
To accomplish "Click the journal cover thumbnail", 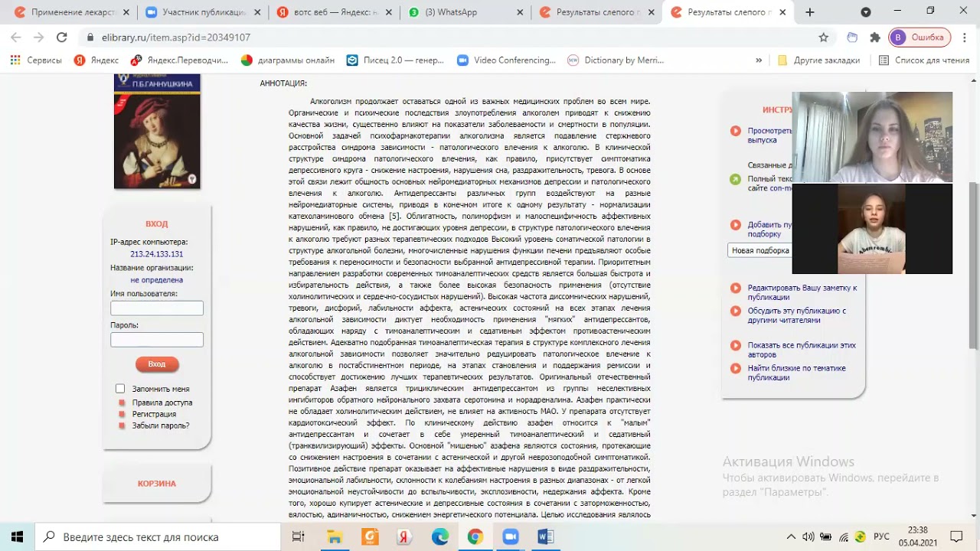I will pos(157,131).
